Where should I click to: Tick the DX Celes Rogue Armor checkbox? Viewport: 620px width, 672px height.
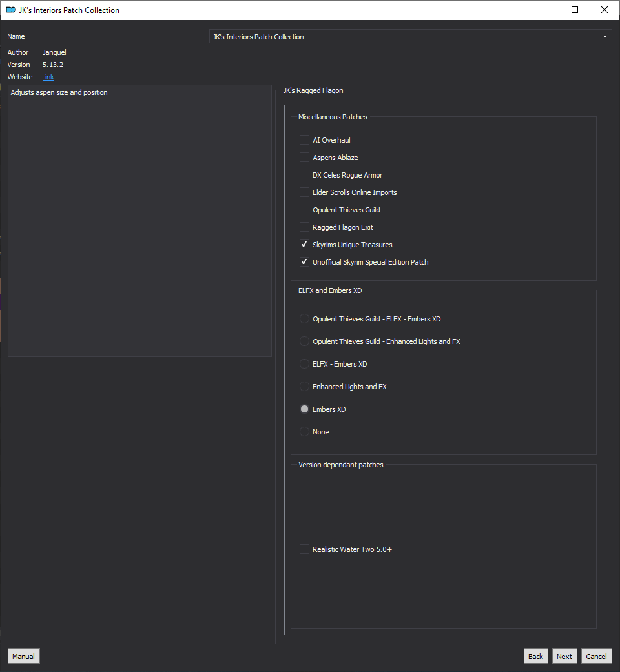[x=304, y=175]
